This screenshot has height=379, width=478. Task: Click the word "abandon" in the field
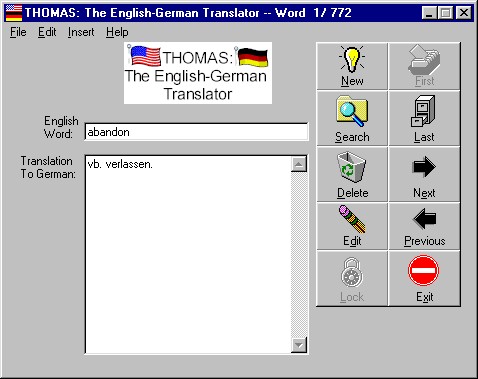pos(108,132)
